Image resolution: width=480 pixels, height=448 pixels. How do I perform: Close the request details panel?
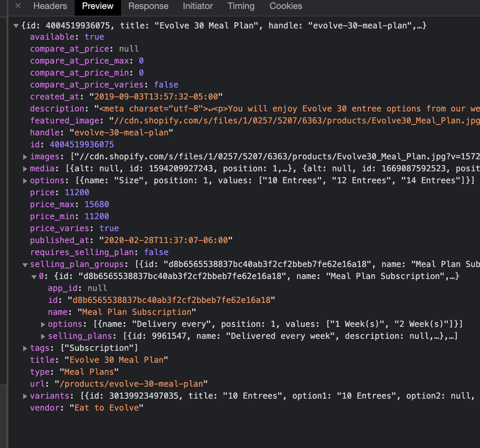coord(18,6)
